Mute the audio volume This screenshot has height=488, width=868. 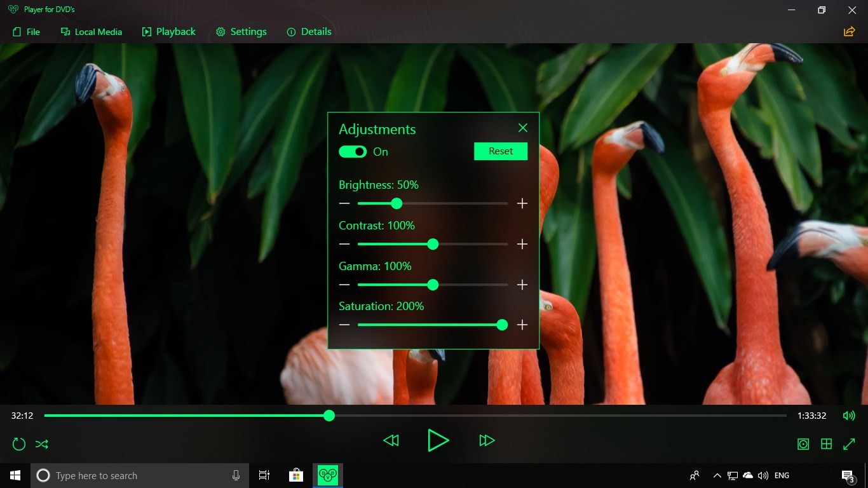(x=849, y=416)
